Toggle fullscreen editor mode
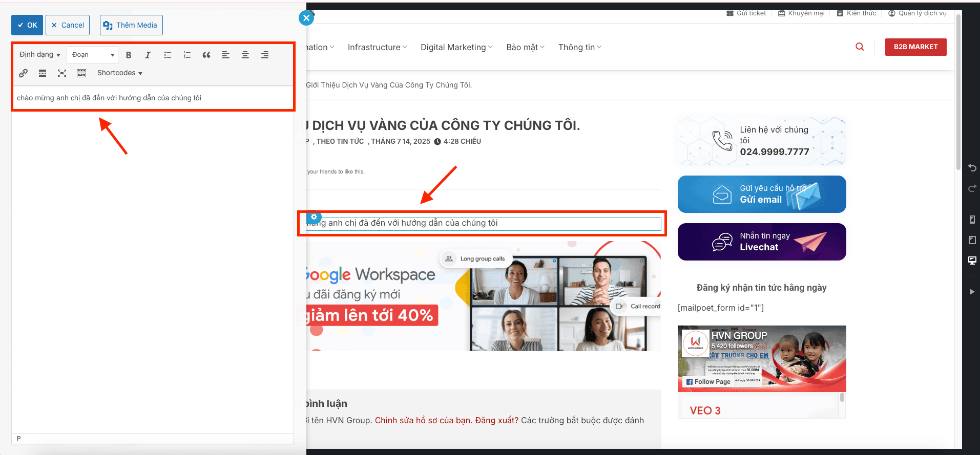Image resolution: width=980 pixels, height=455 pixels. [x=62, y=73]
